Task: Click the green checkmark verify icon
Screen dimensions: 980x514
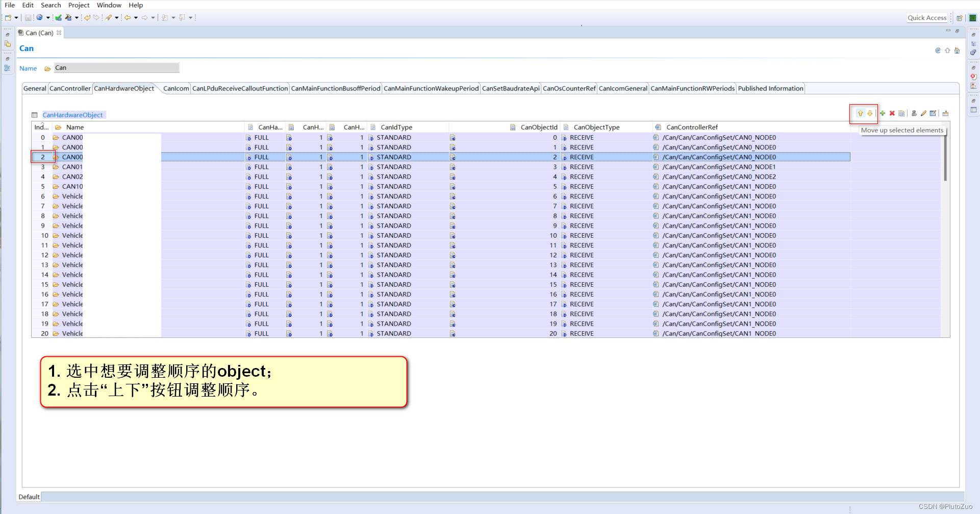Action: 58,17
